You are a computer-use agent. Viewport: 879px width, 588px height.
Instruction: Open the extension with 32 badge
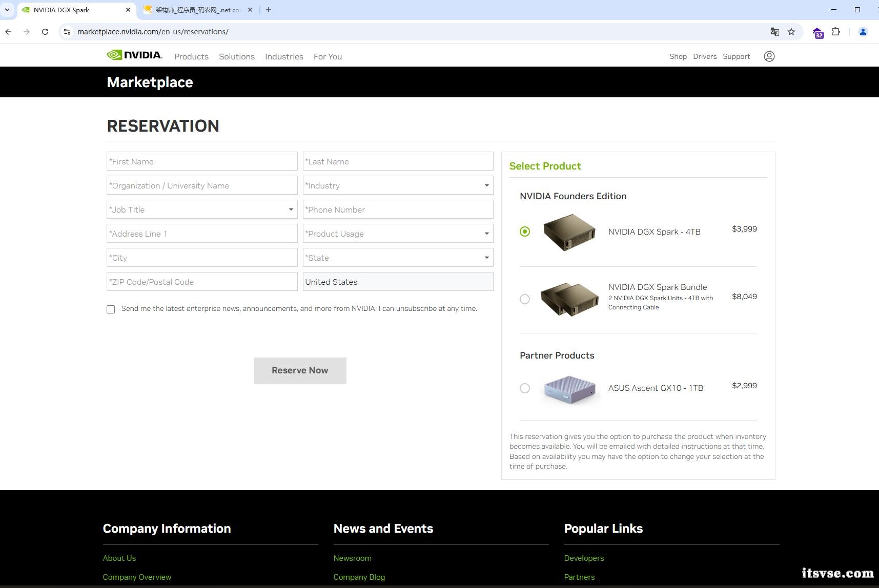(x=818, y=33)
